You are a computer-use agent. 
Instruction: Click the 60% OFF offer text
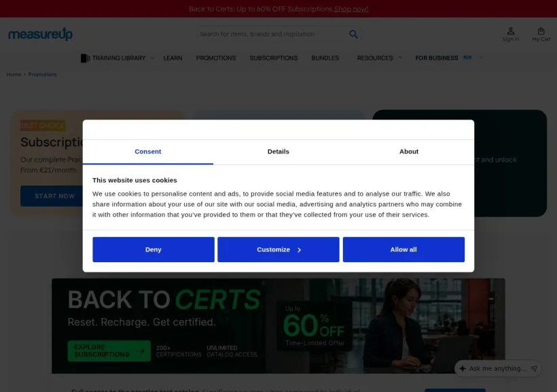pos(314,325)
